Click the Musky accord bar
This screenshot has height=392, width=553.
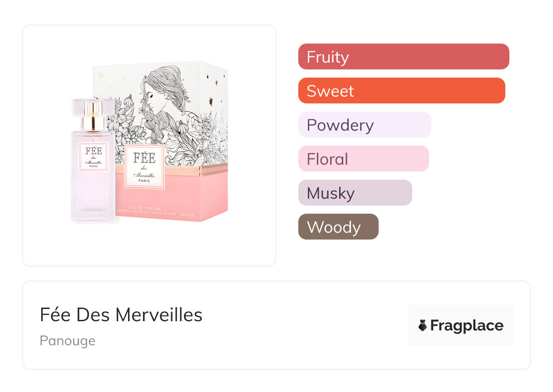click(355, 193)
